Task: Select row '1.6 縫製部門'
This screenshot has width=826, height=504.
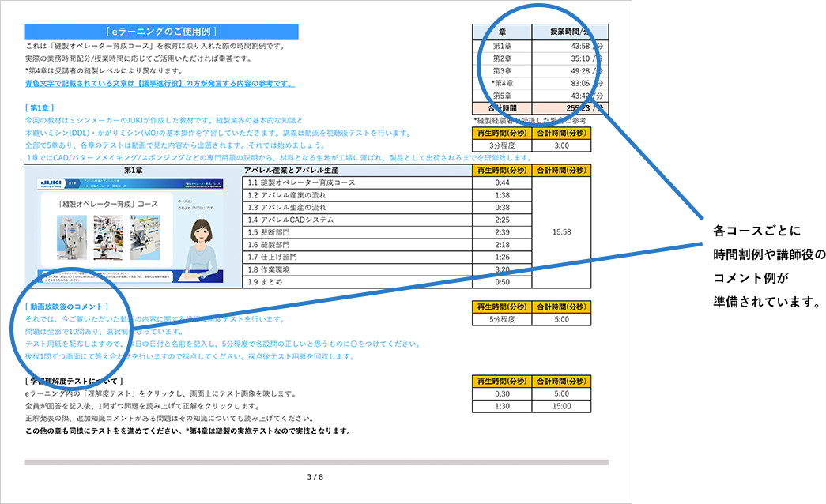Action: tap(357, 245)
